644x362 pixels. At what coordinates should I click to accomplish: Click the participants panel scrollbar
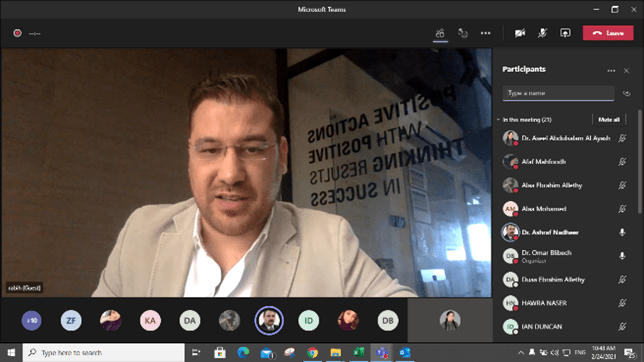click(x=640, y=161)
